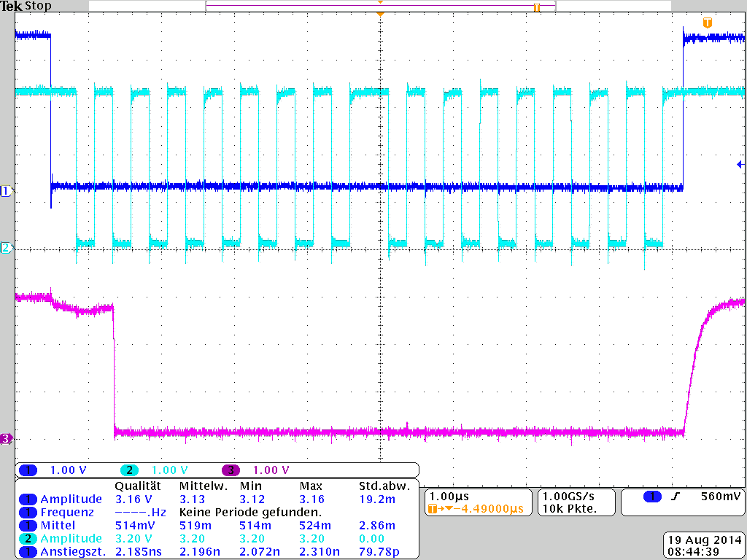Click the 19 Aug 2014 date display

[705, 540]
